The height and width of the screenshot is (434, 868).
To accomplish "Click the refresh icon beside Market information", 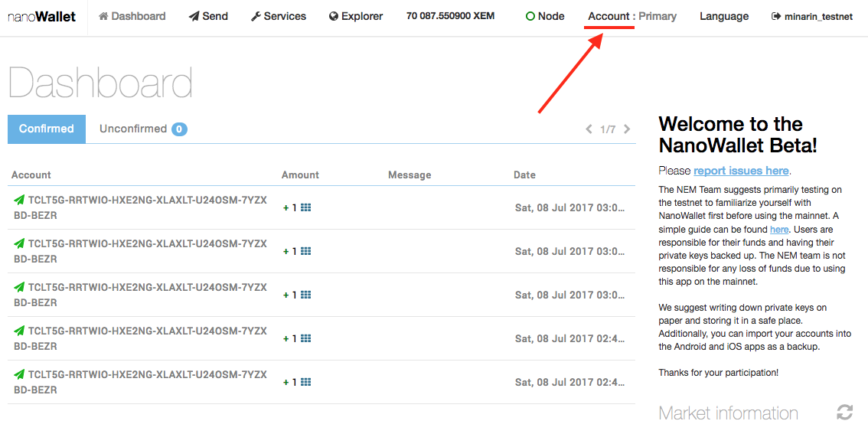I will (844, 412).
